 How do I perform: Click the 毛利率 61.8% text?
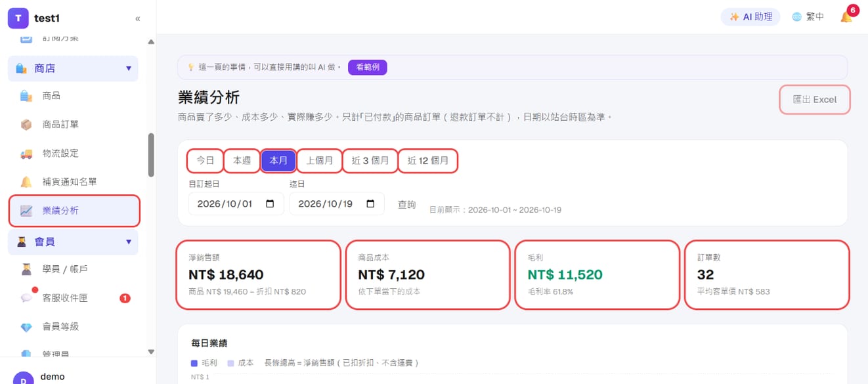coord(550,291)
